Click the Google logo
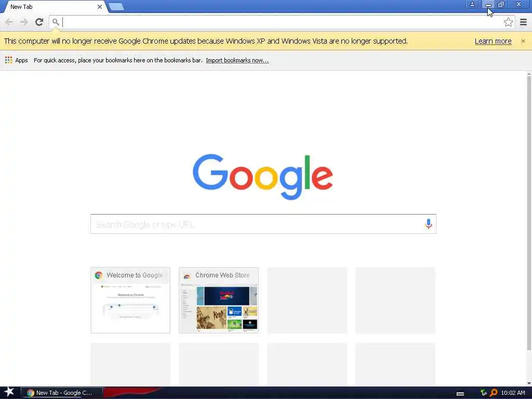The image size is (532, 399). pyautogui.click(x=262, y=177)
